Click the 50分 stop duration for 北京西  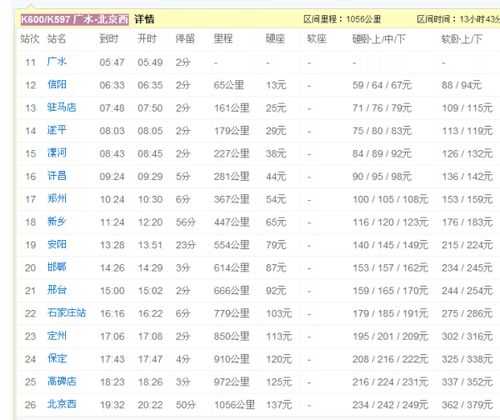(x=186, y=405)
